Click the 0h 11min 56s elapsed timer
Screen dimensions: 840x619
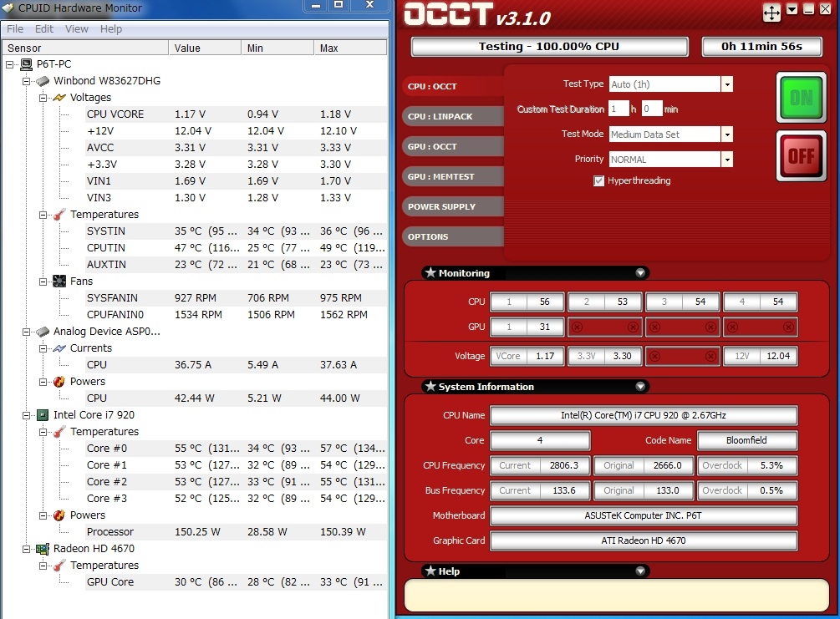pyautogui.click(x=761, y=47)
